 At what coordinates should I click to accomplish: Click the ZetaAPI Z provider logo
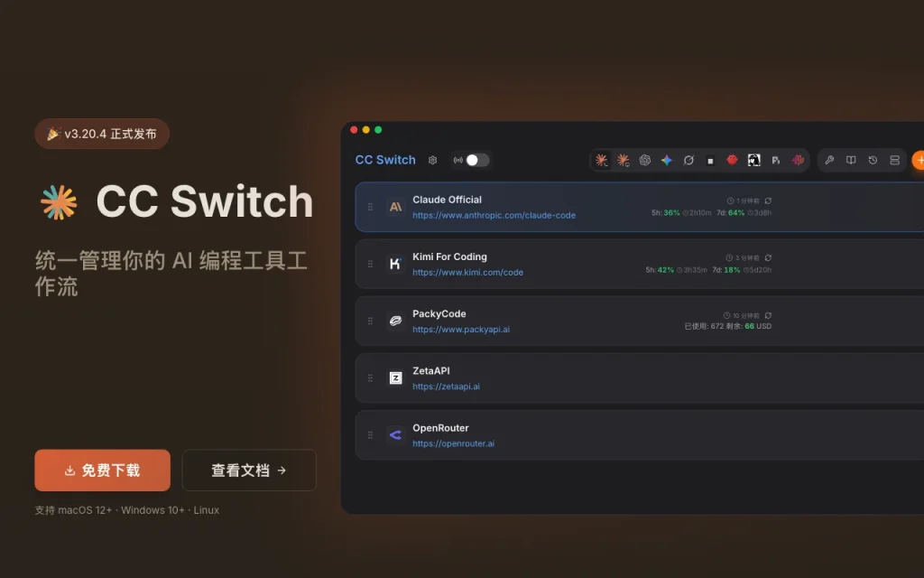(395, 378)
